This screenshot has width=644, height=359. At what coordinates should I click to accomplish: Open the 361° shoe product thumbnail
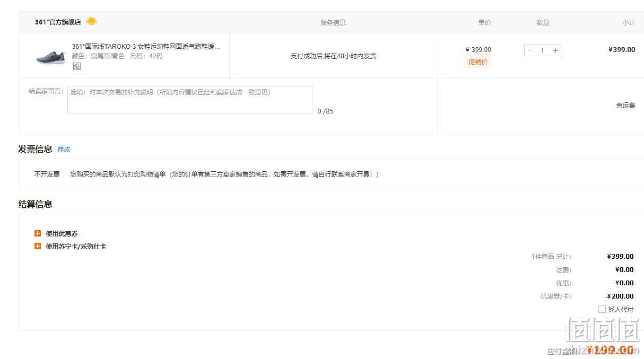[51, 56]
